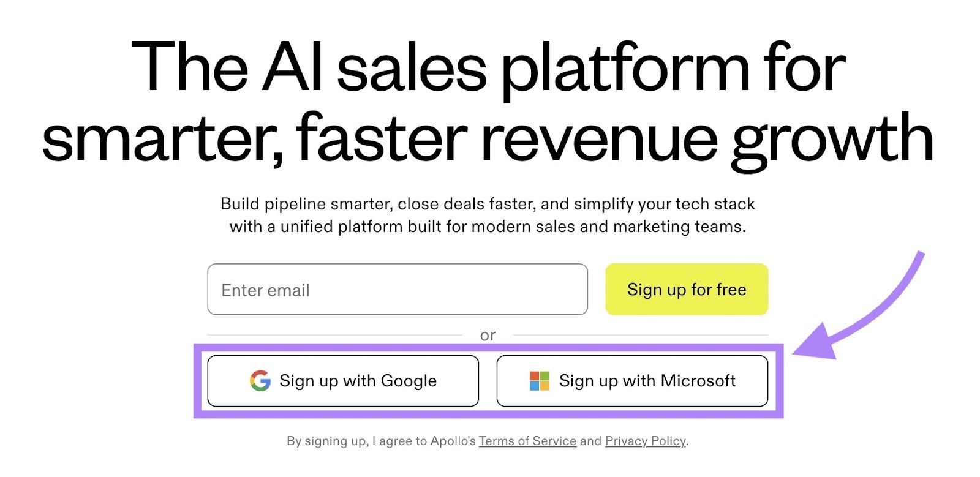Screen dimensions: 980x477
Task: Click the yellow 'Sign up for free' button
Action: [x=687, y=289]
